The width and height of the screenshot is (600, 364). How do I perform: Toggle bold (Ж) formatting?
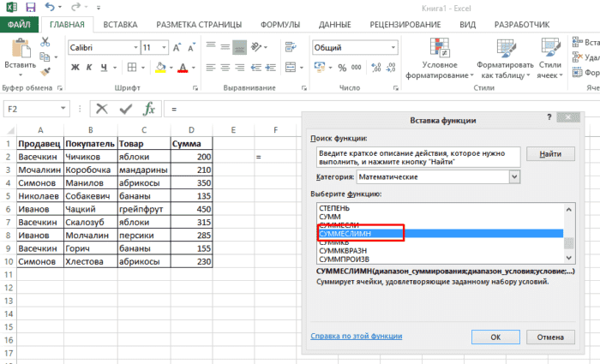coord(75,67)
